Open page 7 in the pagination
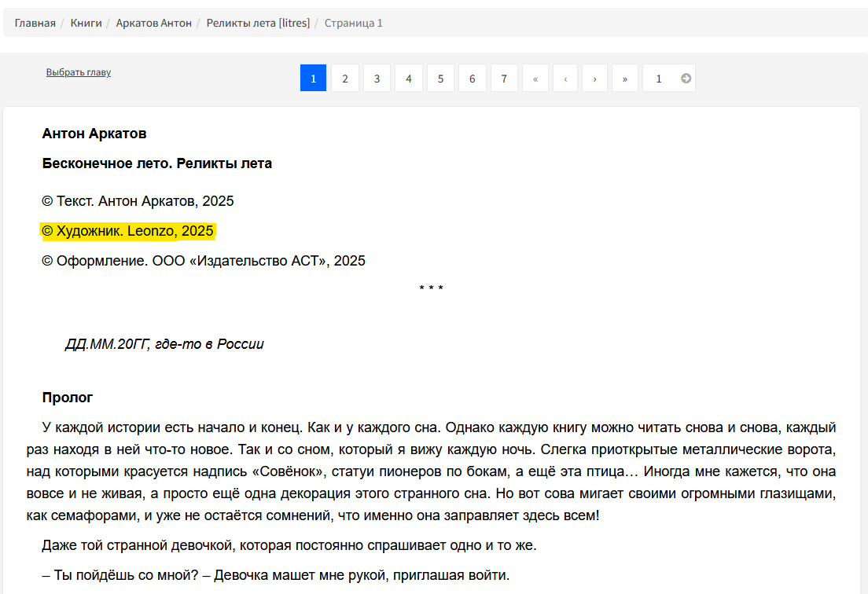Viewport: 868px width, 594px height. click(x=504, y=79)
